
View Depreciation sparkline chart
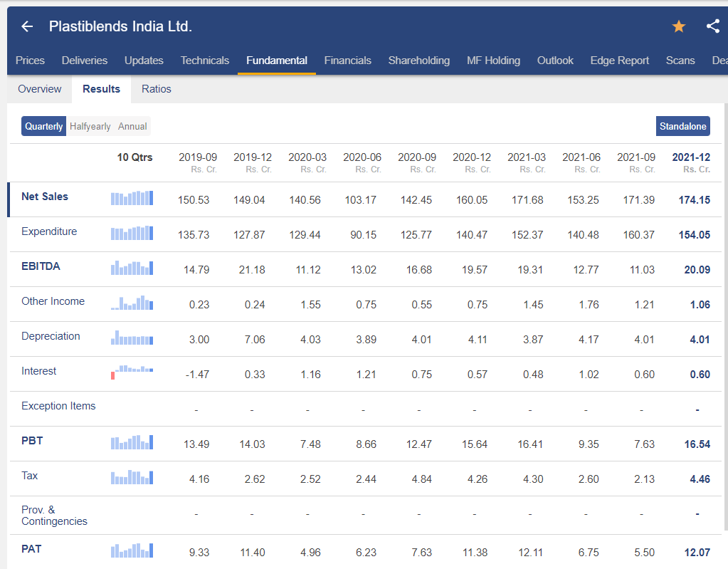click(132, 338)
